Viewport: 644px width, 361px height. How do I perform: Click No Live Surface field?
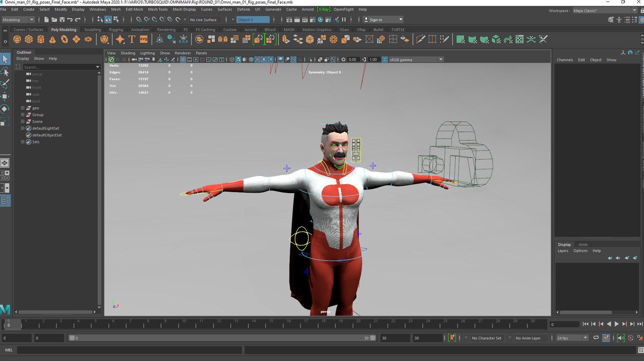tap(205, 19)
